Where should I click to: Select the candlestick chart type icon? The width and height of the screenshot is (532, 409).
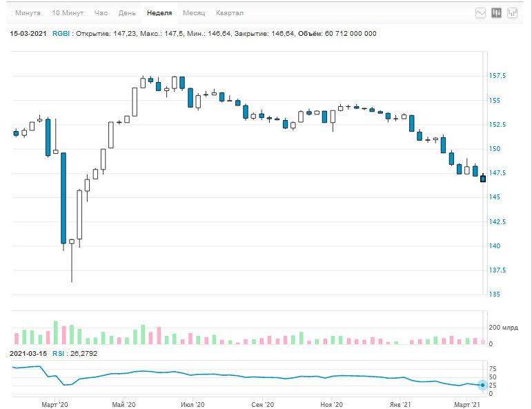[x=496, y=13]
